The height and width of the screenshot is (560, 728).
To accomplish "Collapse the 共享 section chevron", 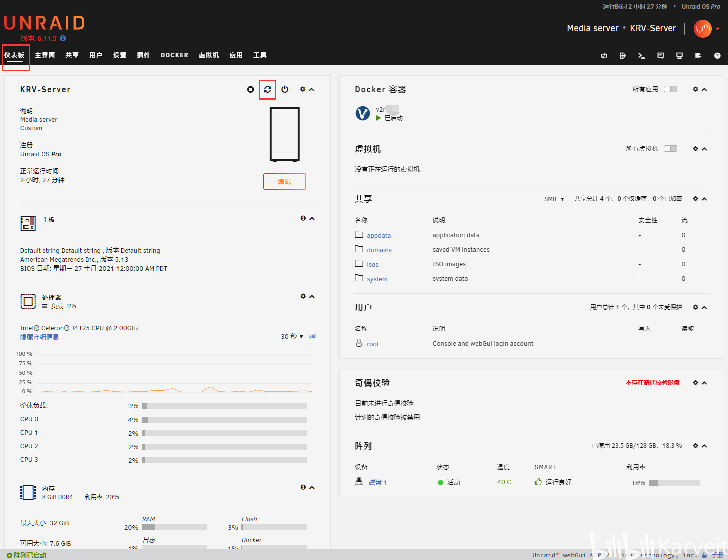I will pos(704,199).
